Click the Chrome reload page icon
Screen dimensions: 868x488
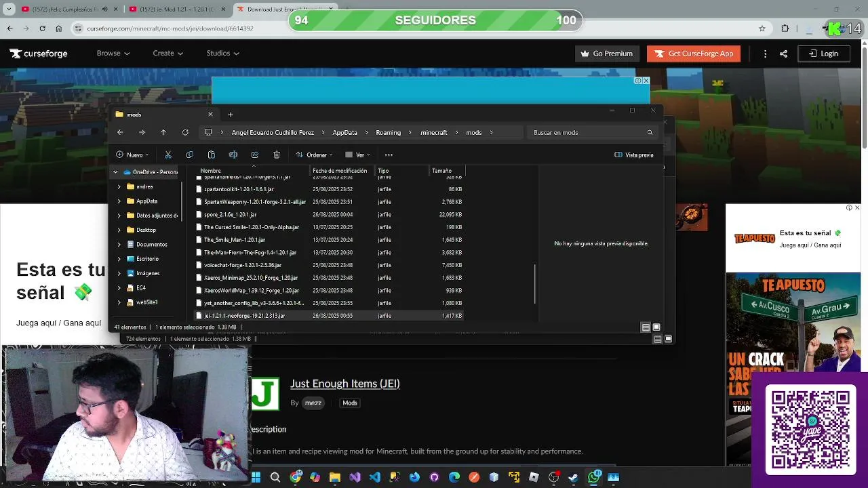click(x=42, y=28)
